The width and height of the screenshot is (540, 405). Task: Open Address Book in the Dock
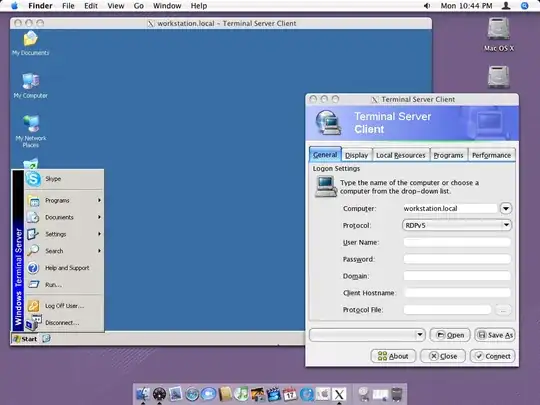click(x=225, y=394)
